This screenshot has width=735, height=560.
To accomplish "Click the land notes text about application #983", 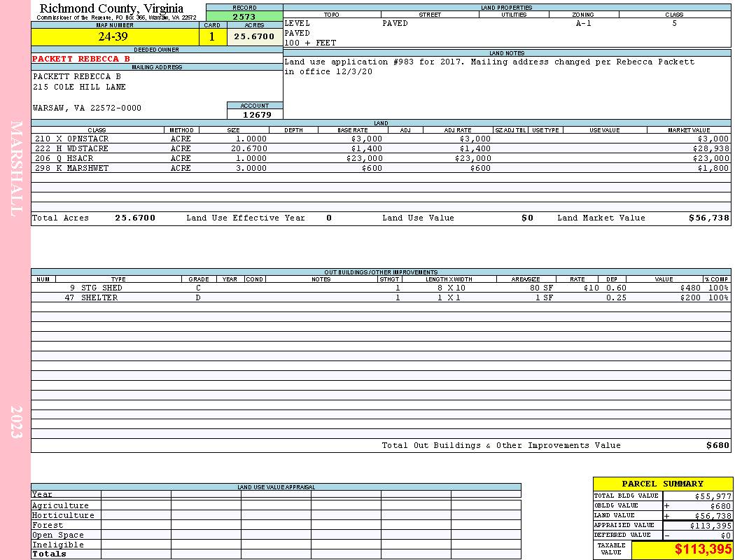I will (x=489, y=66).
